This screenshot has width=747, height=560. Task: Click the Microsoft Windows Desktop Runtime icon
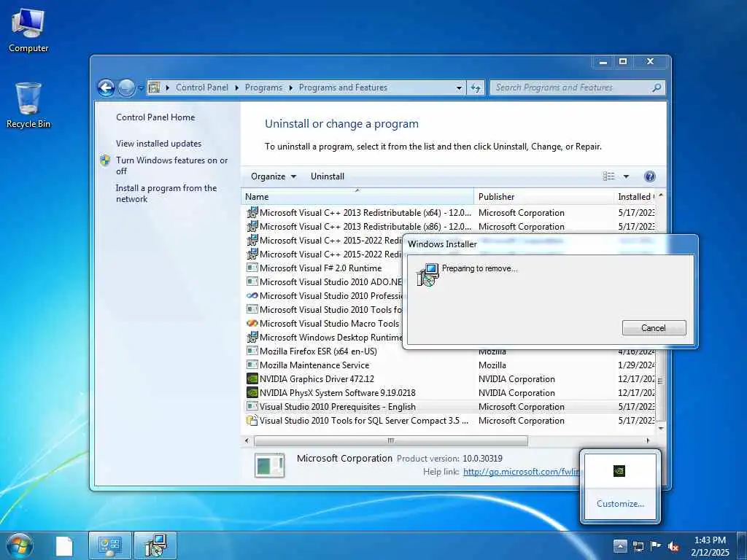tap(252, 337)
